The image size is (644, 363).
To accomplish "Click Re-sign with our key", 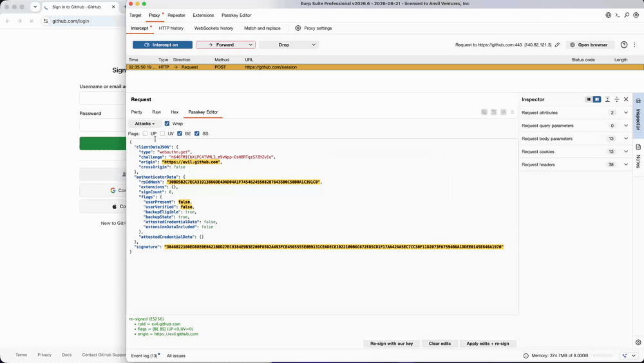I will [392, 344].
